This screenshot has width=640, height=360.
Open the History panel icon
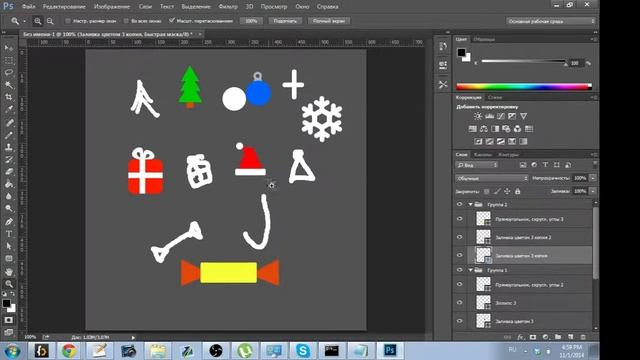pyautogui.click(x=443, y=47)
